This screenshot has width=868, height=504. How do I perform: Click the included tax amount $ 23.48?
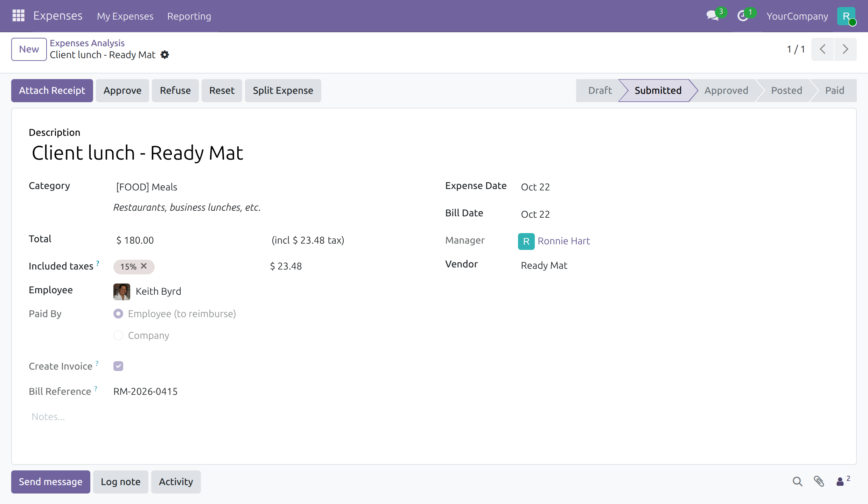coord(286,266)
